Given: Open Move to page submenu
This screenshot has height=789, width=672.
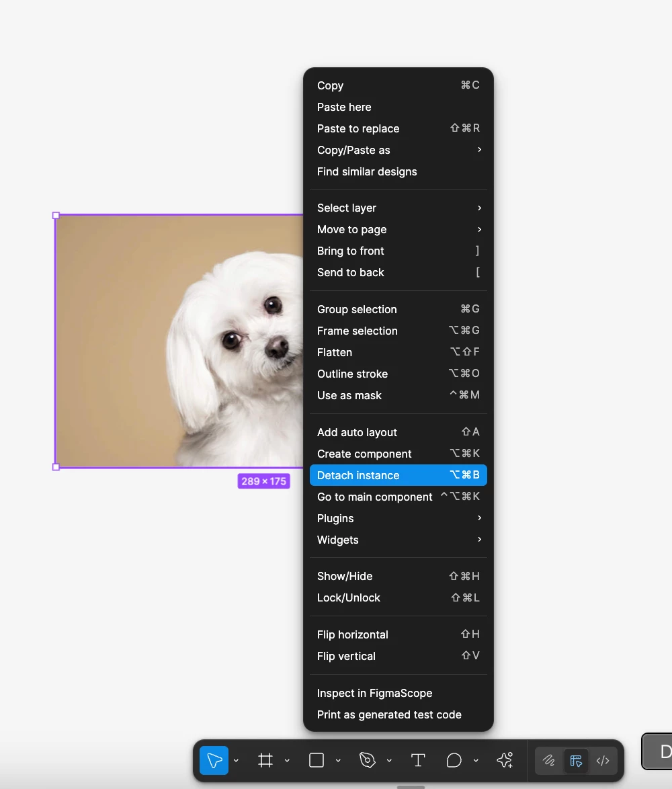Looking at the screenshot, I should coord(398,229).
